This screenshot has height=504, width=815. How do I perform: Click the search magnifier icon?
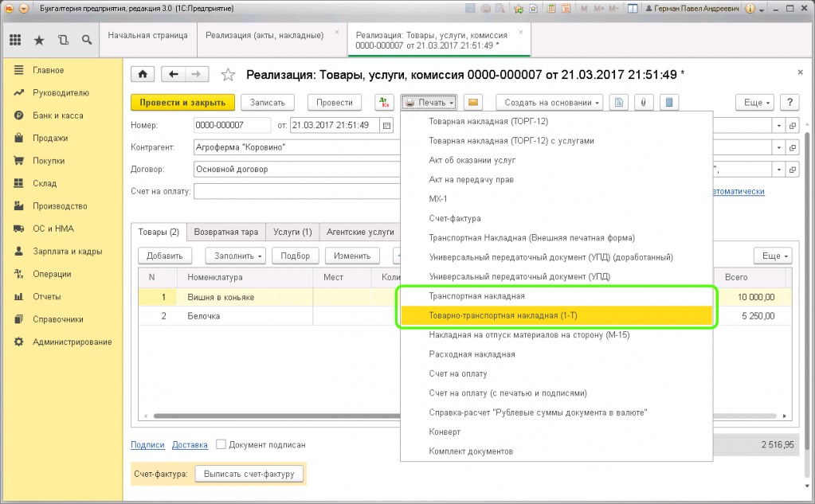pos(86,39)
